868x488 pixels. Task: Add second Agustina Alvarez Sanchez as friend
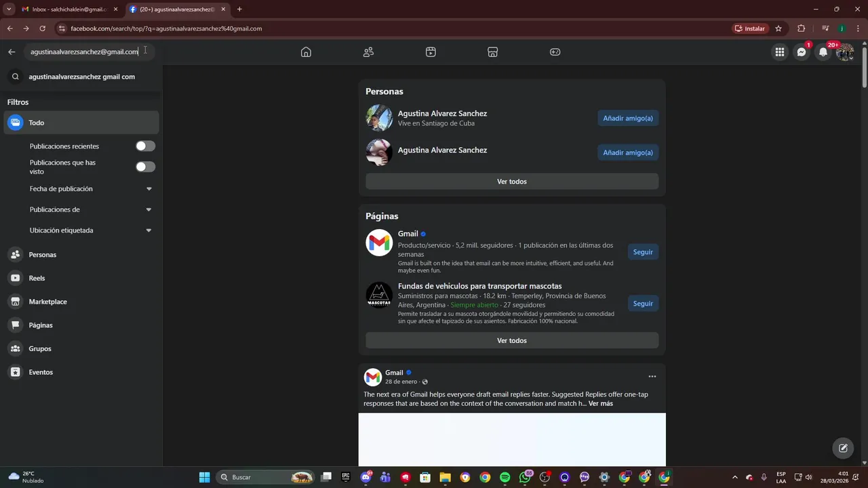coord(628,152)
